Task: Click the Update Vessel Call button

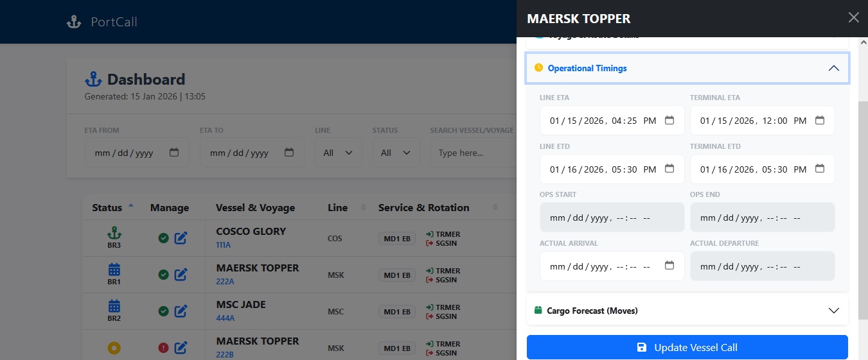Action: 687,348
